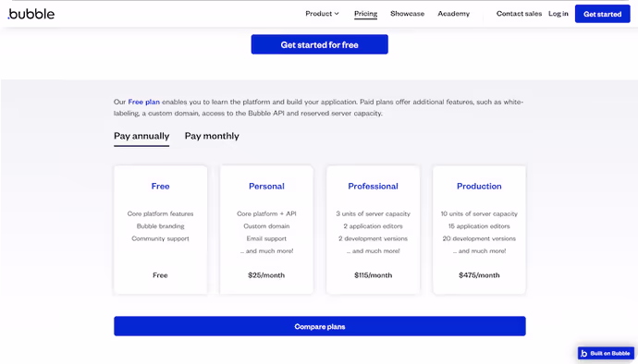Click '3 units of server capacity'
Screen dimensions: 638x364
(x=374, y=213)
